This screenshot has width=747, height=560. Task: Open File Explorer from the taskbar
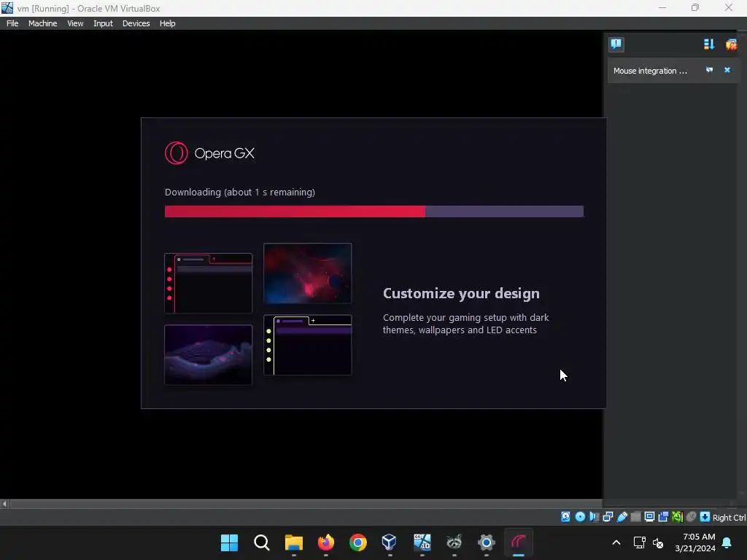pos(293,542)
